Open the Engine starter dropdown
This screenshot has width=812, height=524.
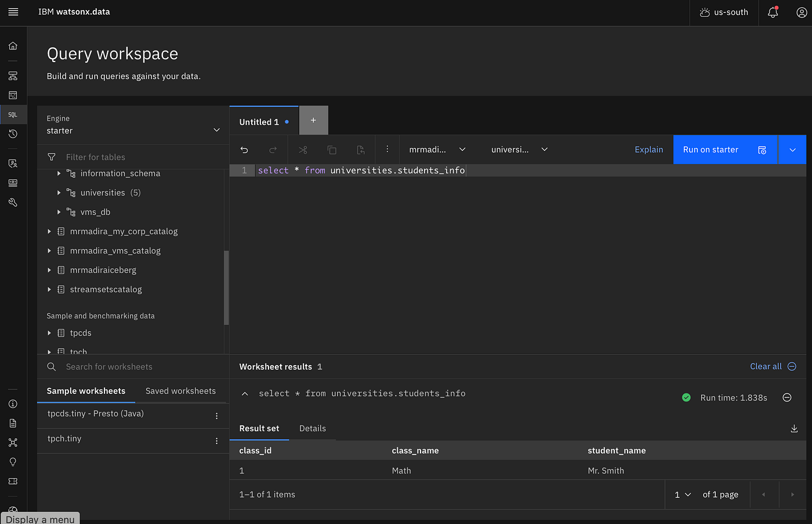coord(133,125)
